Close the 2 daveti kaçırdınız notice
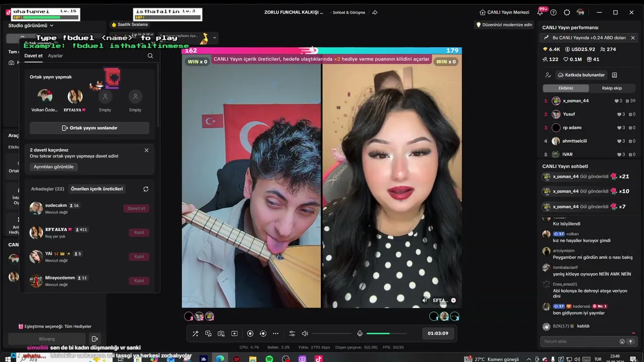This screenshot has width=644, height=362. (x=146, y=150)
